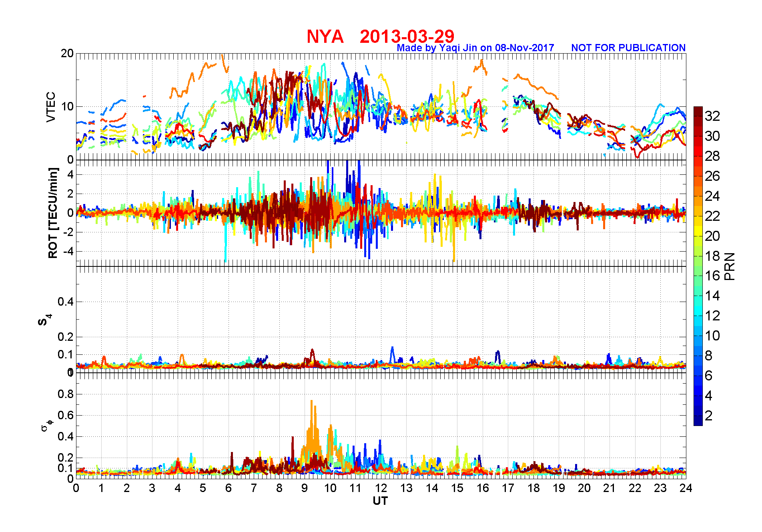Select the "13" tick on the UT axis
This screenshot has height=532, width=762.
[x=406, y=488]
